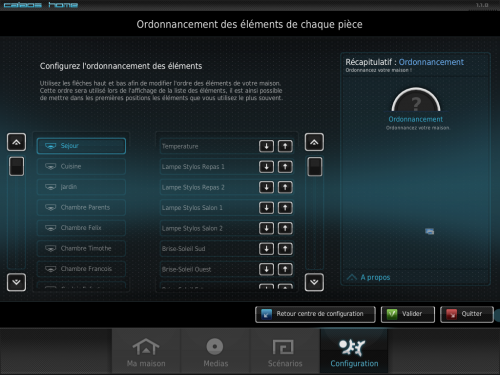Move Lampe Stylos Repas 1 up
500x375 pixels.
(x=285, y=167)
